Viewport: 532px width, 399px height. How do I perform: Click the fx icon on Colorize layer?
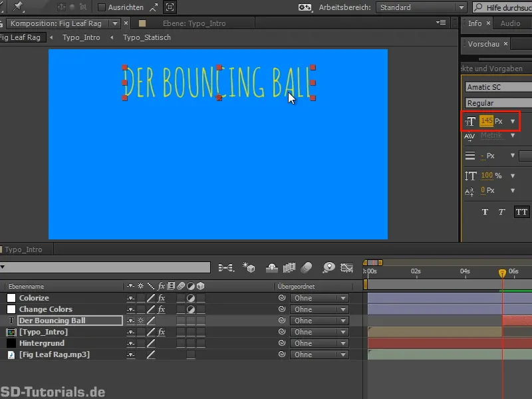[x=162, y=298]
